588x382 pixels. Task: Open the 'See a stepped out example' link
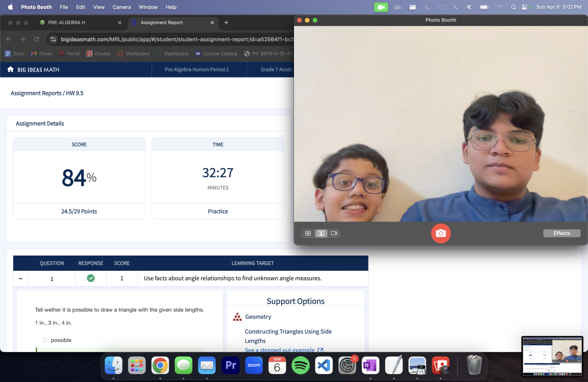click(x=284, y=350)
